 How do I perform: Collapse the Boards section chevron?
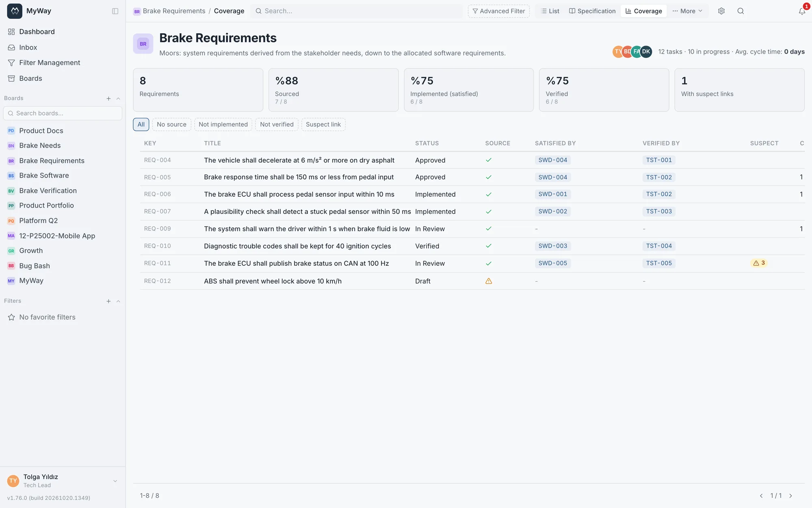118,98
